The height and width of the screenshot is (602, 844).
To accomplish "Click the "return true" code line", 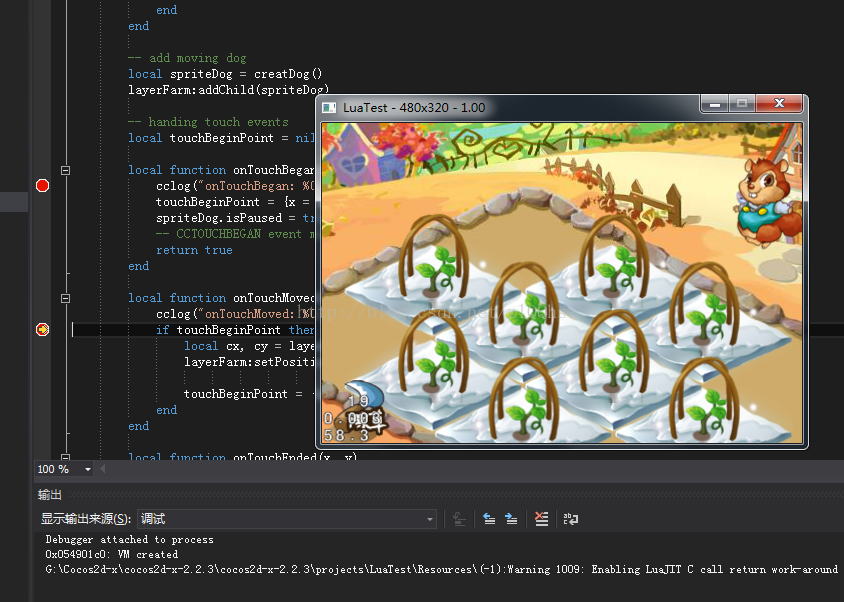I will (x=194, y=250).
